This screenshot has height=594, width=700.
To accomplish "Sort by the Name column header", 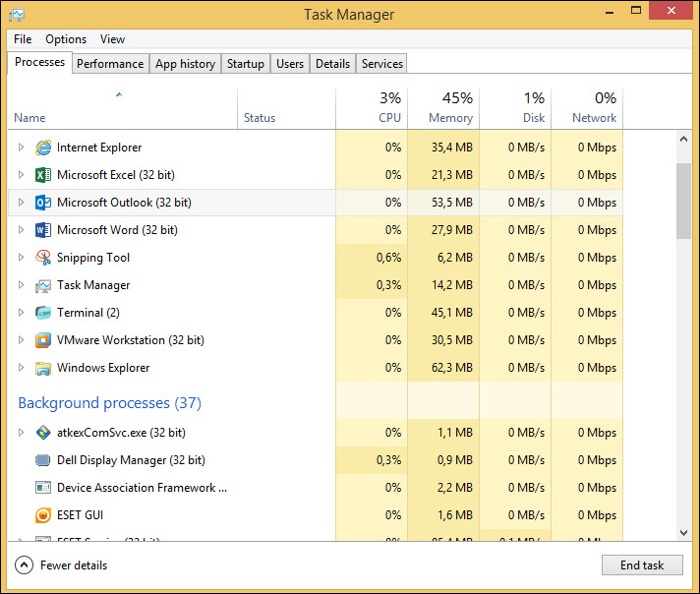I will pos(122,109).
